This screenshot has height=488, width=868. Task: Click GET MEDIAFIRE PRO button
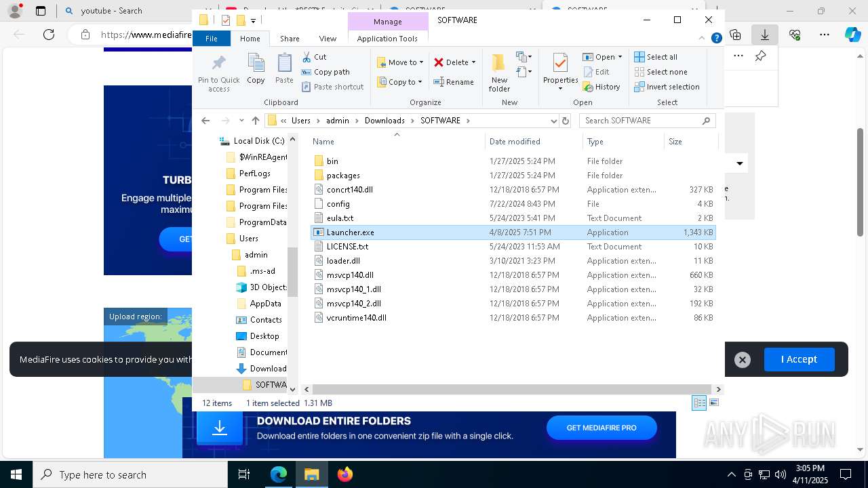tap(601, 428)
